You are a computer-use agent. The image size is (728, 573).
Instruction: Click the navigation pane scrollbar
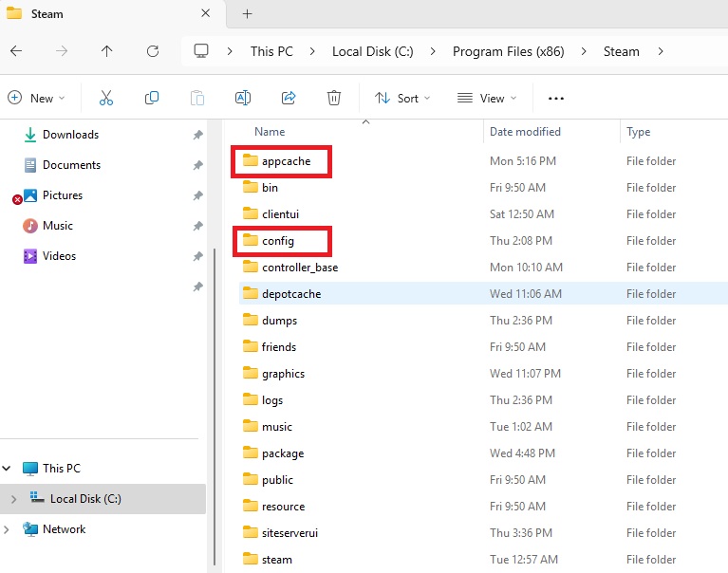pos(215,407)
